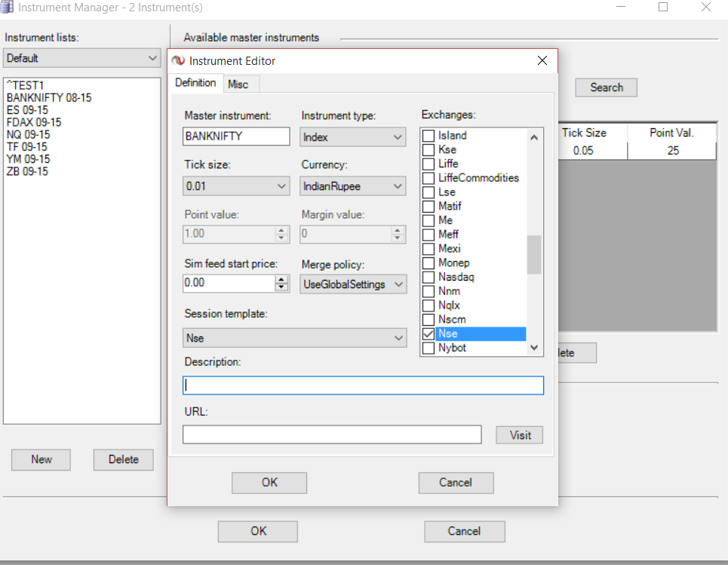Tick the Monep exchange checkbox
The width and height of the screenshot is (728, 565).
pyautogui.click(x=429, y=263)
